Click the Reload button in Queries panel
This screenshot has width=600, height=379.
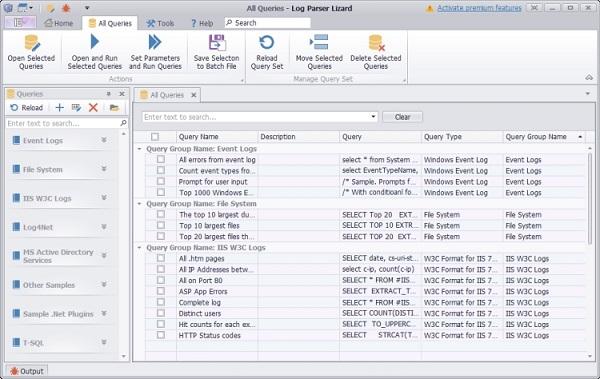[x=26, y=108]
